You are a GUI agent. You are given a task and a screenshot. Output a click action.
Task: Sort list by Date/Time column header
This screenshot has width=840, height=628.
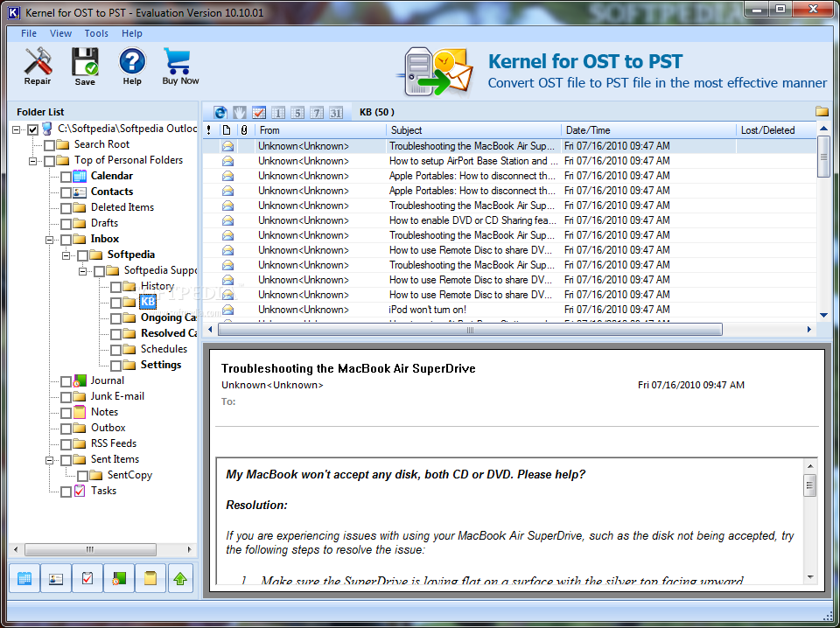648,130
